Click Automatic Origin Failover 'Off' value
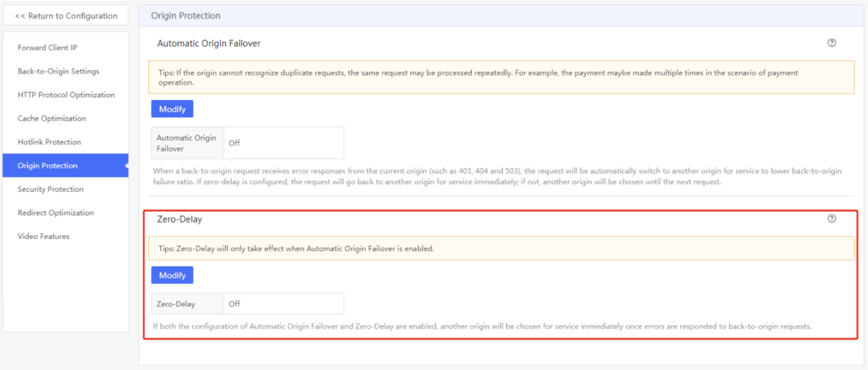Image resolution: width=868 pixels, height=370 pixels. pos(284,143)
